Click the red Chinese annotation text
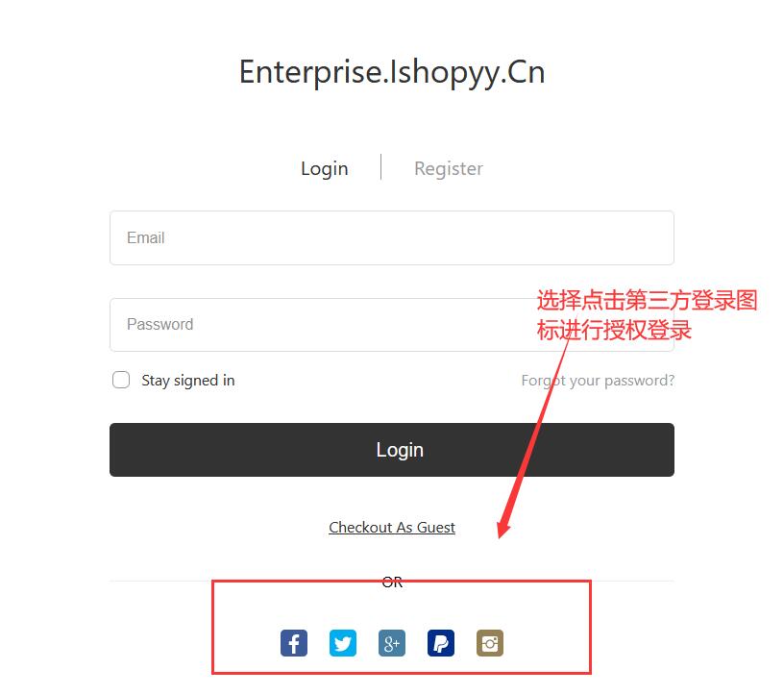 647,315
